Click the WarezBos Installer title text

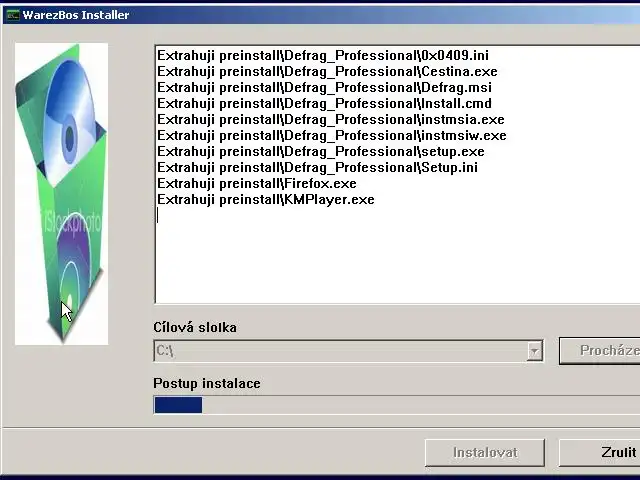[76, 15]
